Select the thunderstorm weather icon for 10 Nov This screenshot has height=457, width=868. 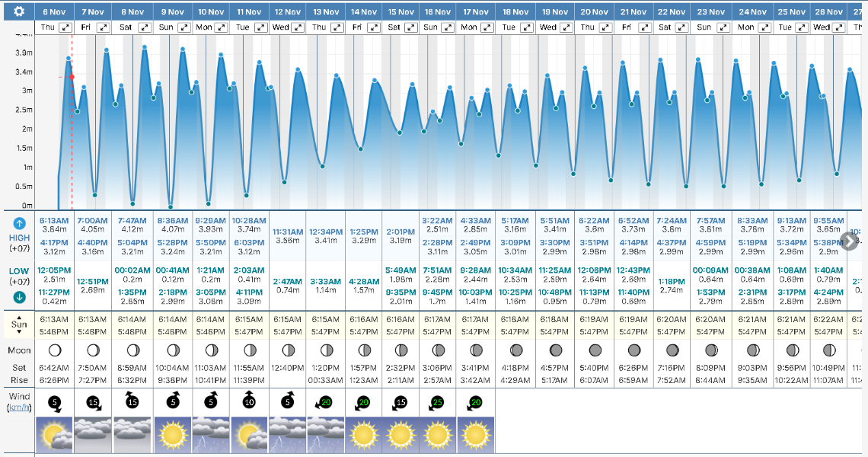[x=210, y=434]
